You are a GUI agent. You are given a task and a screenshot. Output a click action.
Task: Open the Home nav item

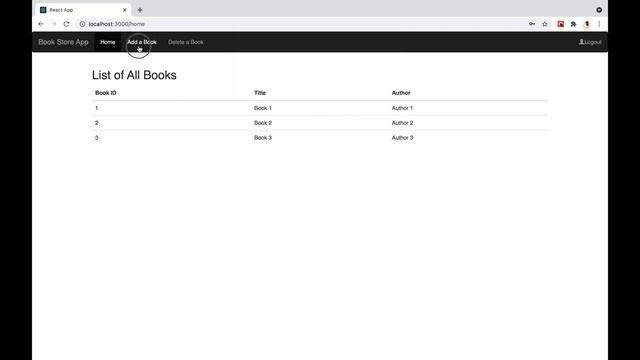coord(108,42)
